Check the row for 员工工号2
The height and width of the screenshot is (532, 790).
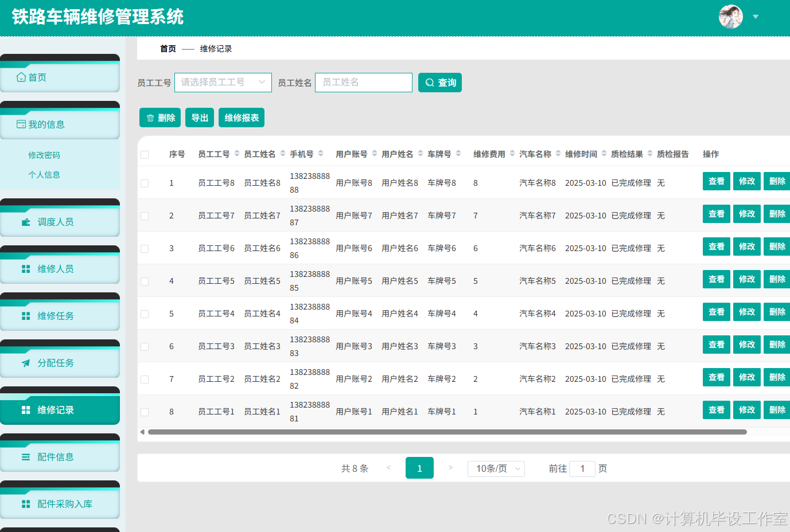[145, 380]
